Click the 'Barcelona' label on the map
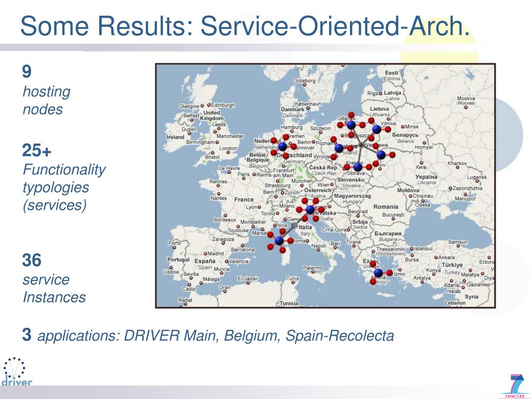 coord(243,250)
